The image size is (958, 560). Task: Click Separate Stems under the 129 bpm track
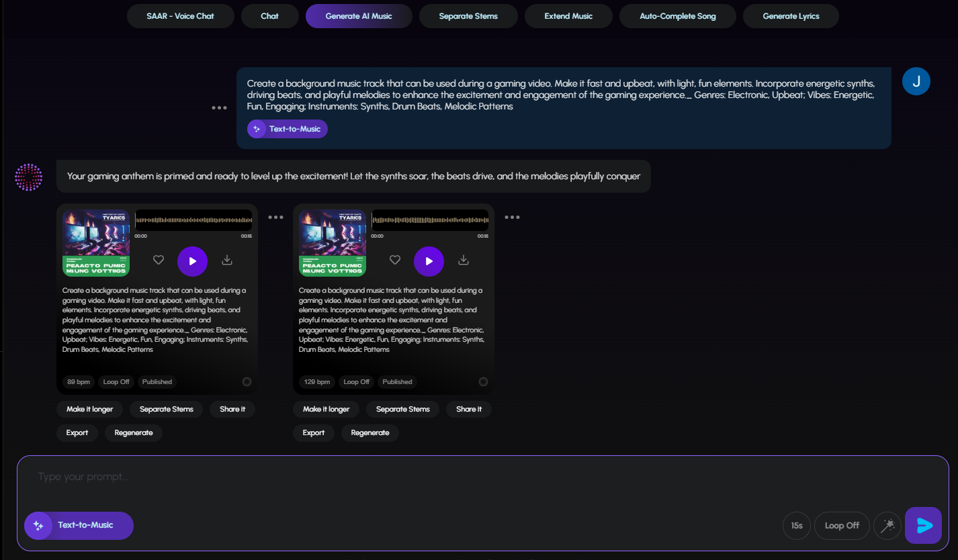[x=403, y=410]
